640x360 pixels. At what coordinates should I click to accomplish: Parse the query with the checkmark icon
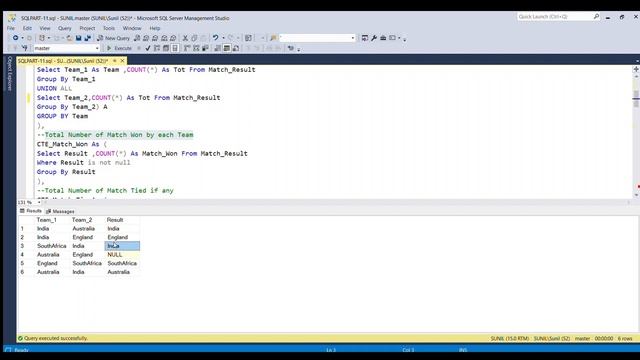148,48
